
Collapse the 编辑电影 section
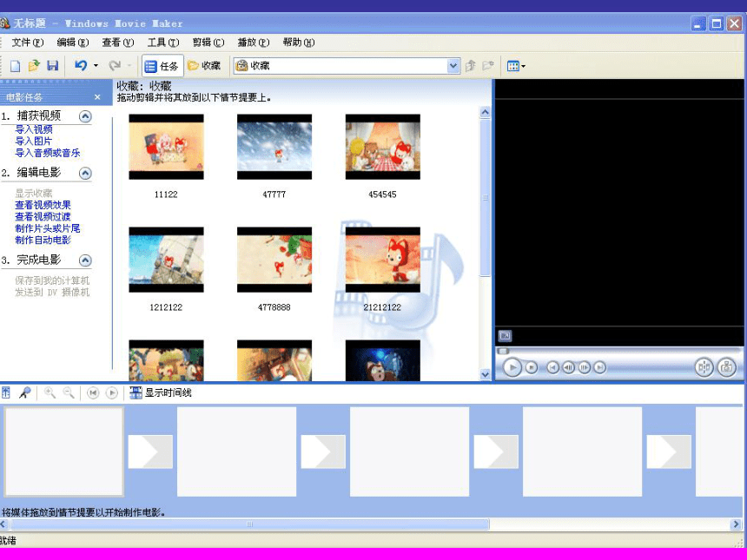point(85,173)
